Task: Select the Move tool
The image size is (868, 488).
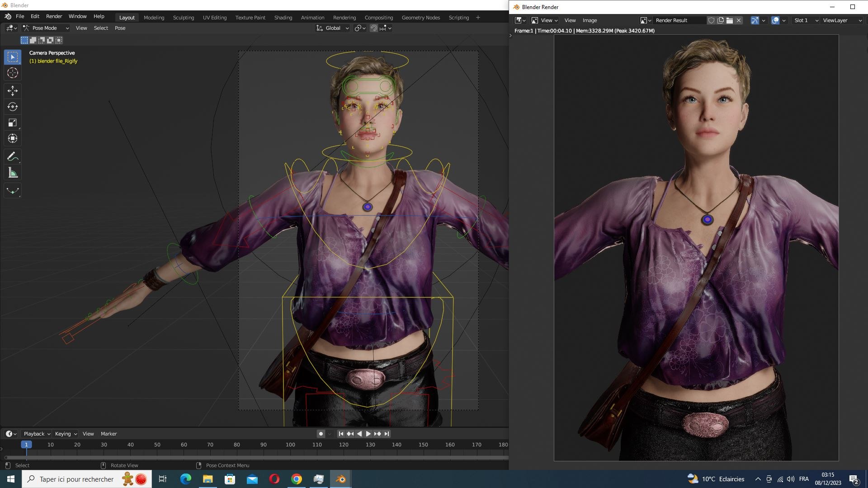Action: (x=13, y=91)
